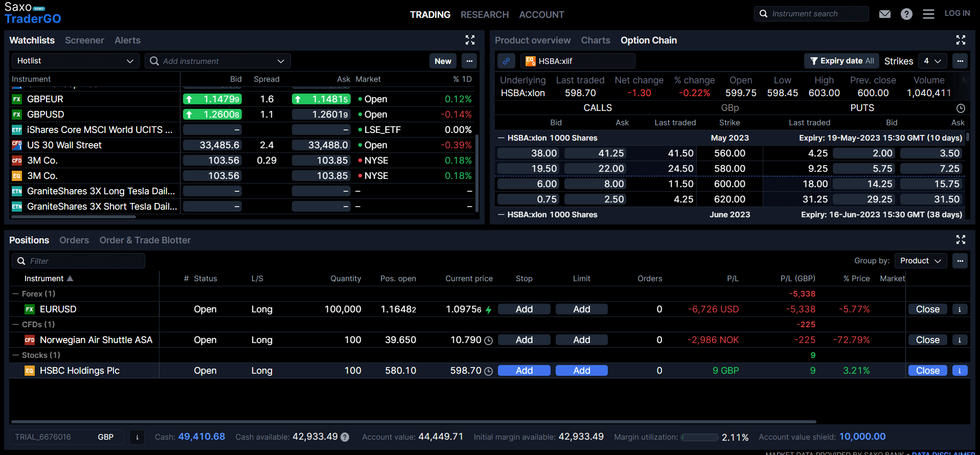
Task: Click the ETF icon beside iShares Core MSCI
Action: pyautogui.click(x=17, y=130)
